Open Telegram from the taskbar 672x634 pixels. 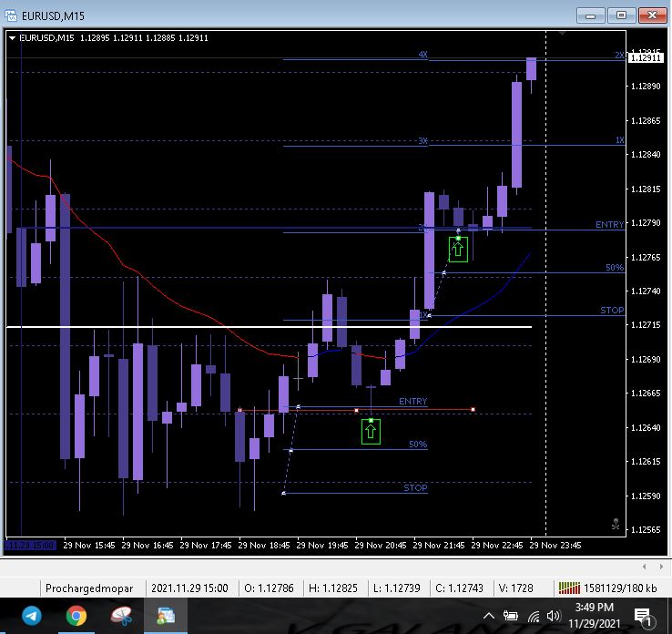point(32,617)
